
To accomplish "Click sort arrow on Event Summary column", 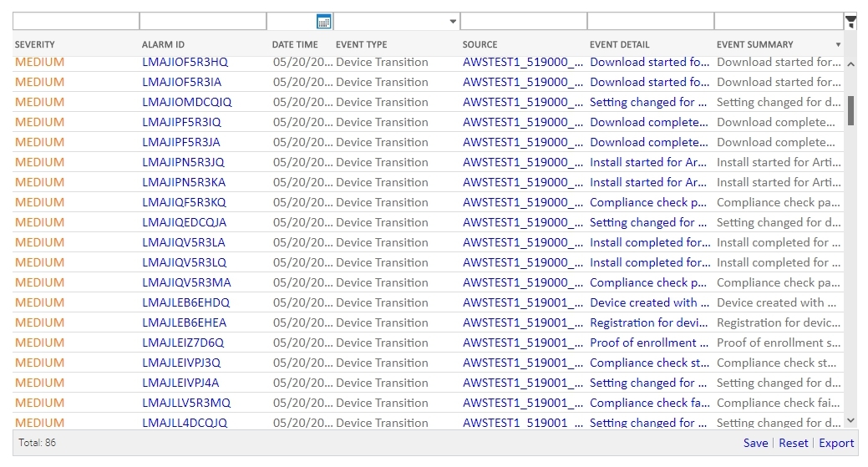I will (838, 44).
